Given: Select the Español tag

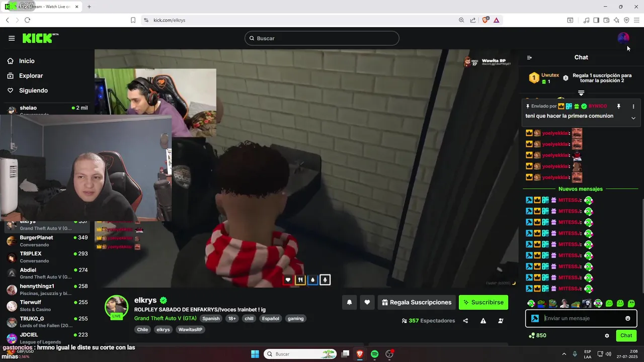Looking at the screenshot, I should click(x=271, y=318).
